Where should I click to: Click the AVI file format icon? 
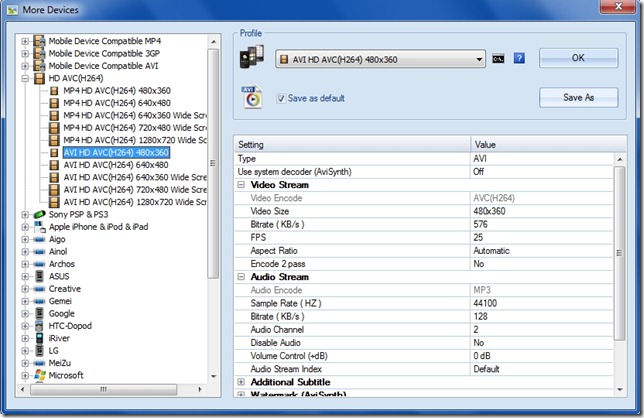252,97
